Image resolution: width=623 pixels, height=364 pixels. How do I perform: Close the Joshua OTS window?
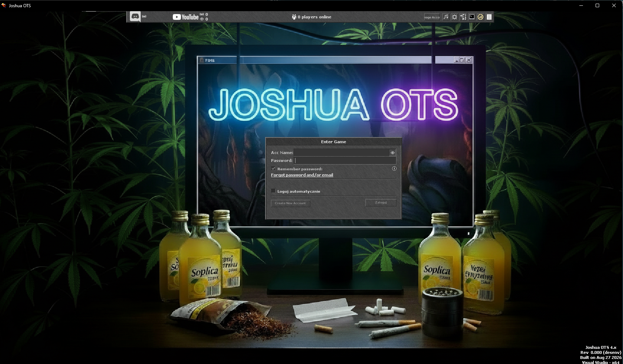[614, 5]
